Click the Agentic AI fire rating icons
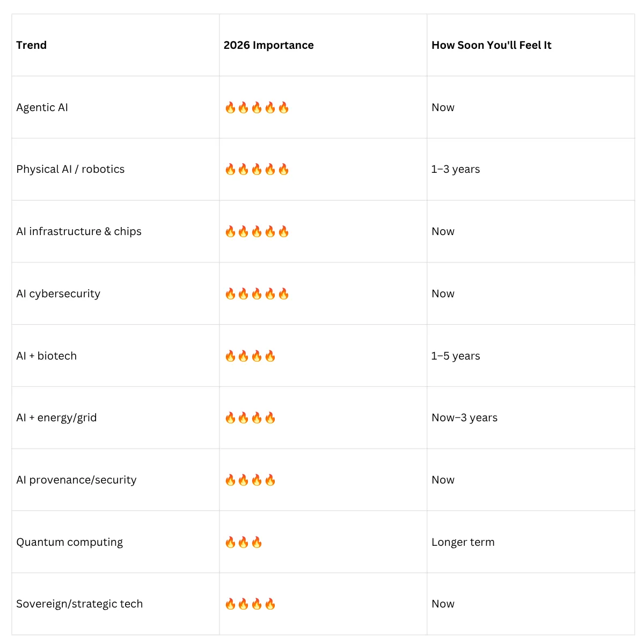 257,107
